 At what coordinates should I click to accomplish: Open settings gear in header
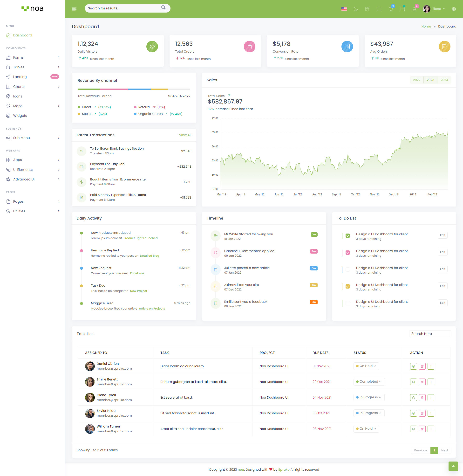454,9
